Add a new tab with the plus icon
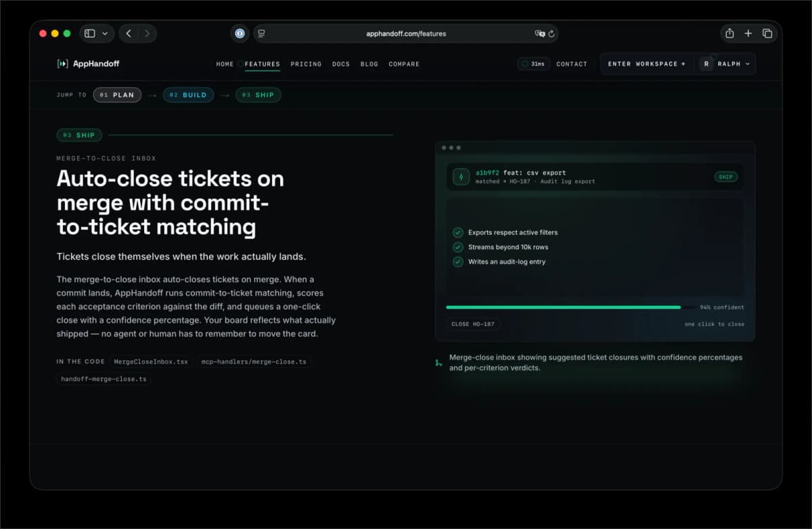Viewport: 812px width, 529px height. click(x=748, y=33)
